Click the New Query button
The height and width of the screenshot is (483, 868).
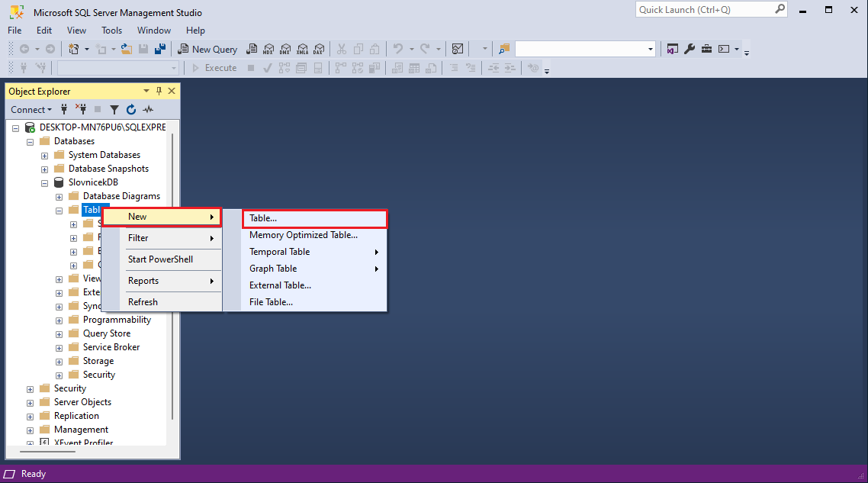point(207,49)
